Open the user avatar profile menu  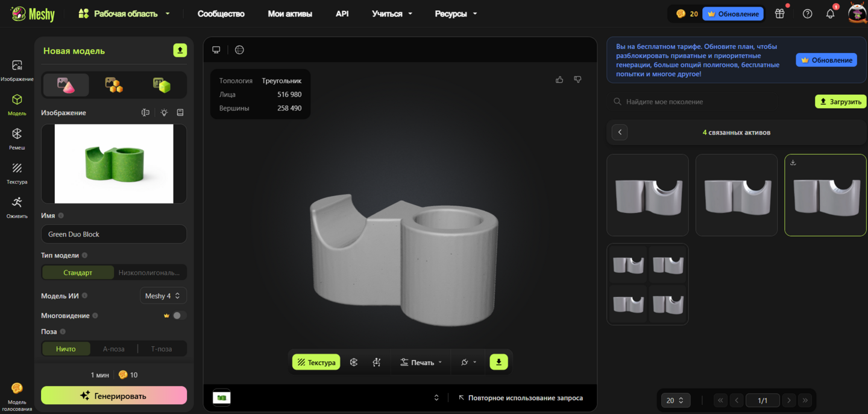click(857, 13)
